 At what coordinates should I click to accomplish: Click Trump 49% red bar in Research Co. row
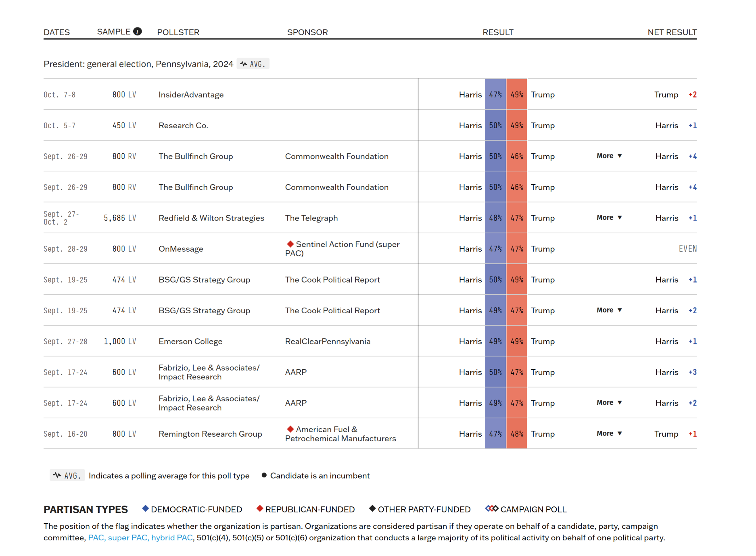coord(517,125)
